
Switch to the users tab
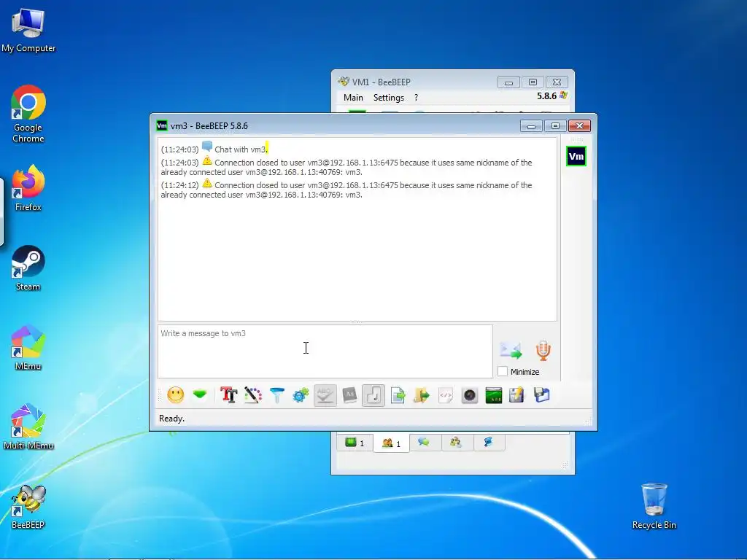pyautogui.click(x=391, y=443)
